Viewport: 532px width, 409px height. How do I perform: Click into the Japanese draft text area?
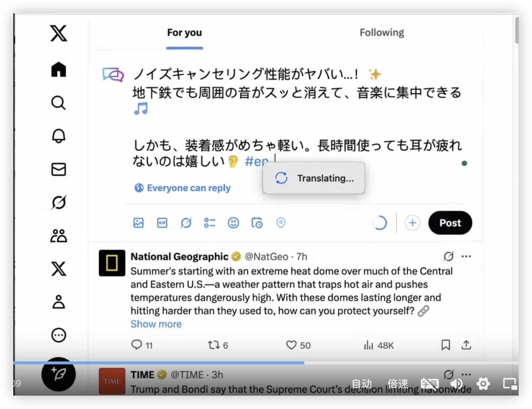tap(297, 117)
